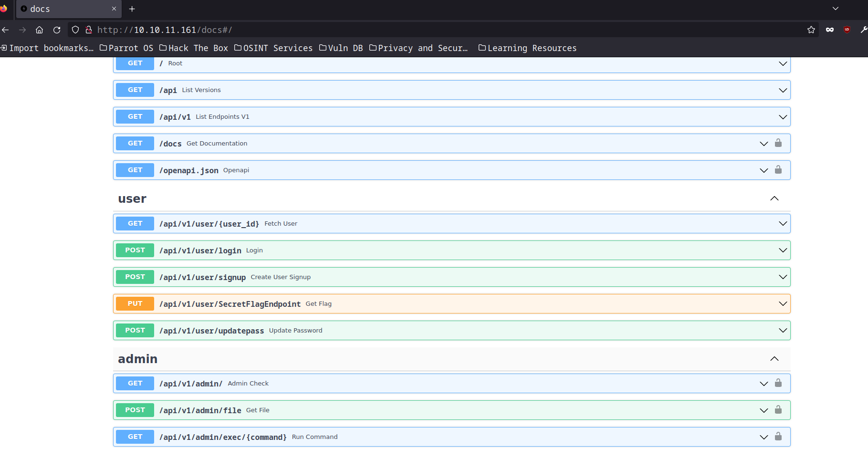Open the Learning Resources bookmarks folder

pos(527,48)
